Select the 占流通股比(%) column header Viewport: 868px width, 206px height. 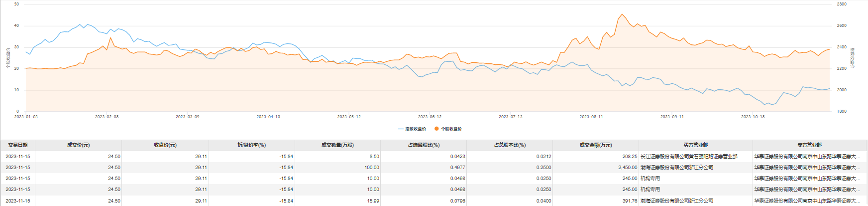tap(424, 145)
